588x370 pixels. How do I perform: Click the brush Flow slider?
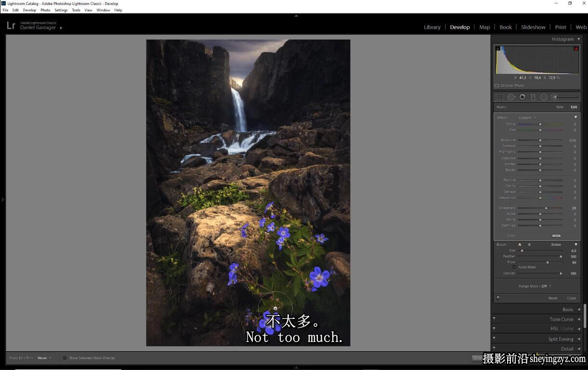(x=540, y=263)
